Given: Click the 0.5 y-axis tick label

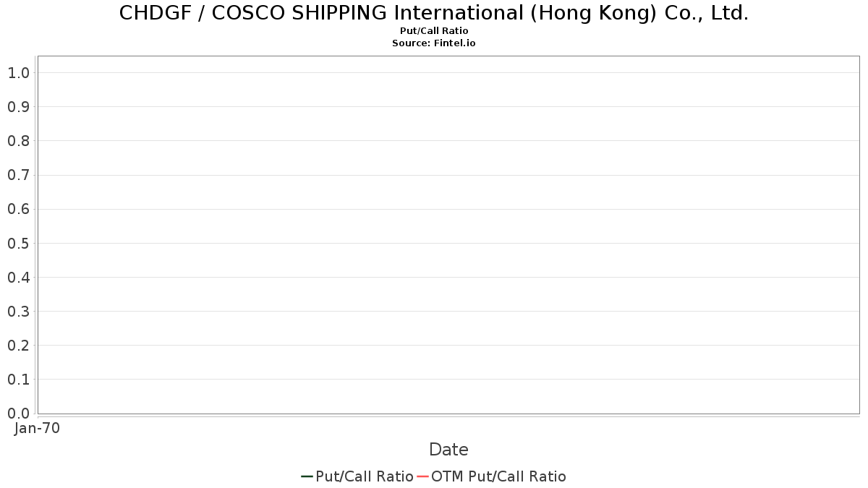Looking at the screenshot, I should point(19,244).
